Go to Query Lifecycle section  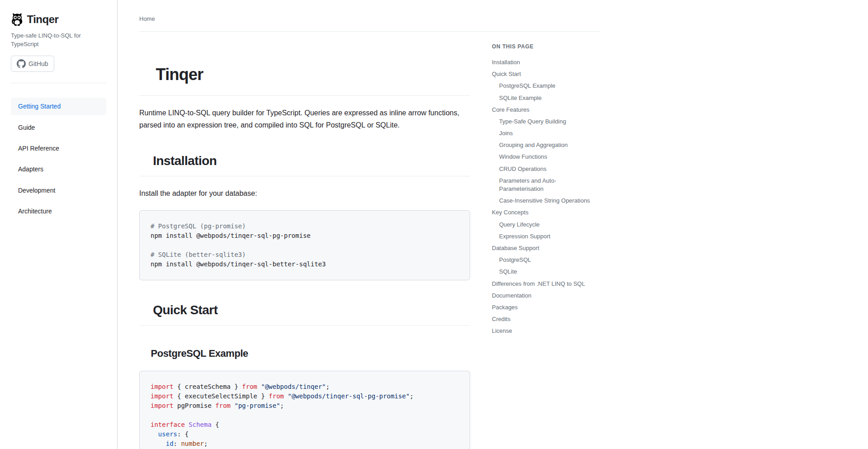coord(519,225)
